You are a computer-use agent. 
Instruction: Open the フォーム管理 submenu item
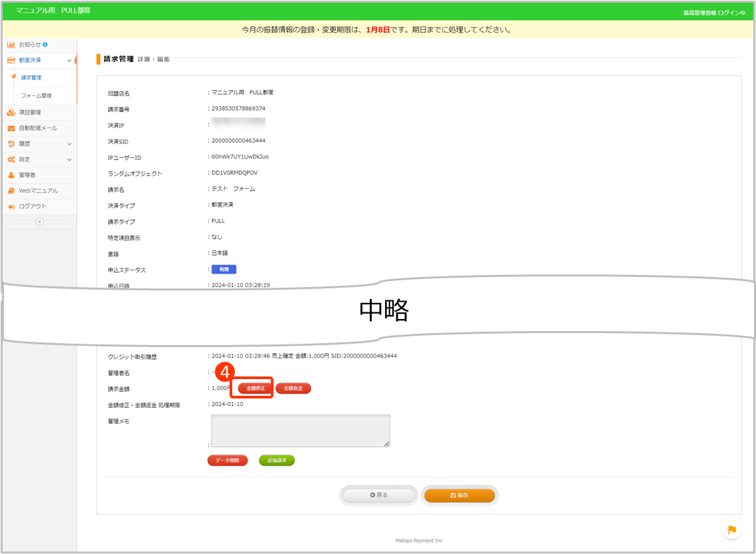(x=36, y=95)
